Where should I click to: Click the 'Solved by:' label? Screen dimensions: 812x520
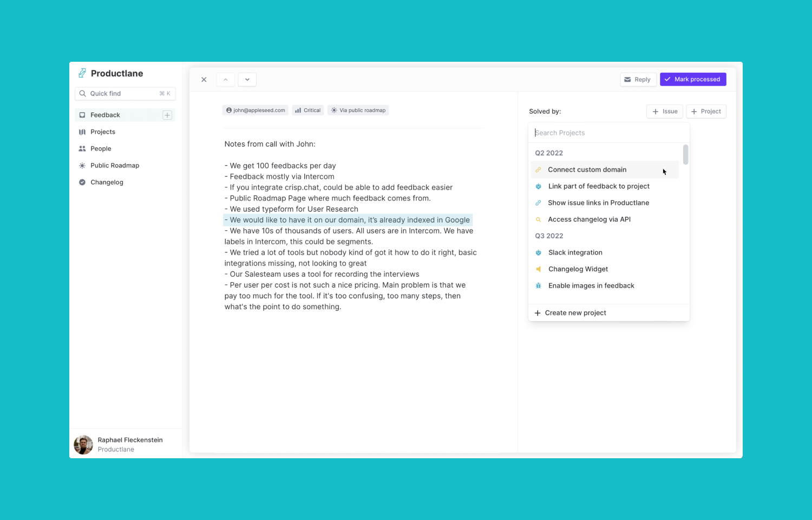[545, 112]
